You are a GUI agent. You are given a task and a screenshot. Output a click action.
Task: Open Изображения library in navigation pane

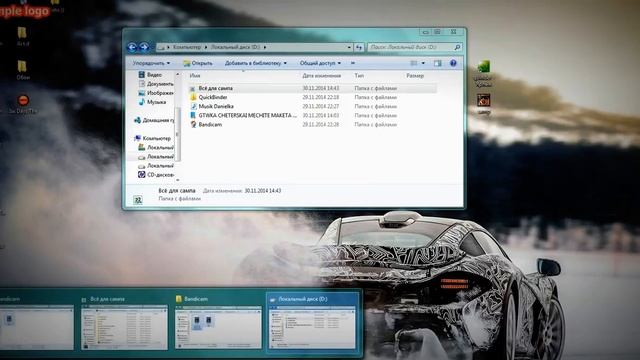[x=156, y=93]
